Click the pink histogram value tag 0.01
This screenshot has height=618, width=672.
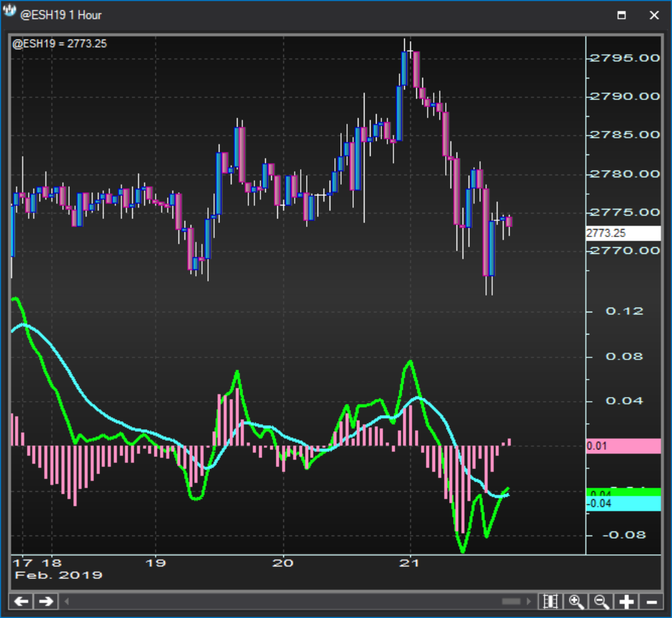click(x=623, y=446)
